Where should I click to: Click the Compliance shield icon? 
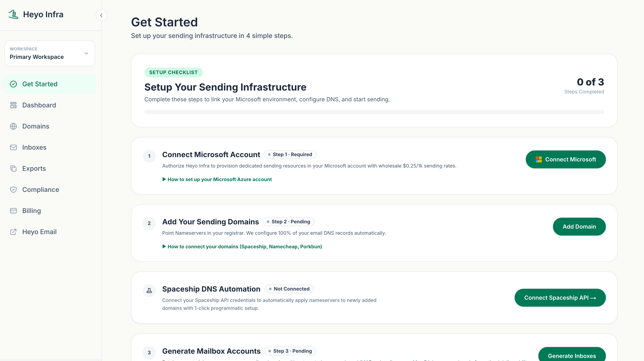click(x=13, y=190)
